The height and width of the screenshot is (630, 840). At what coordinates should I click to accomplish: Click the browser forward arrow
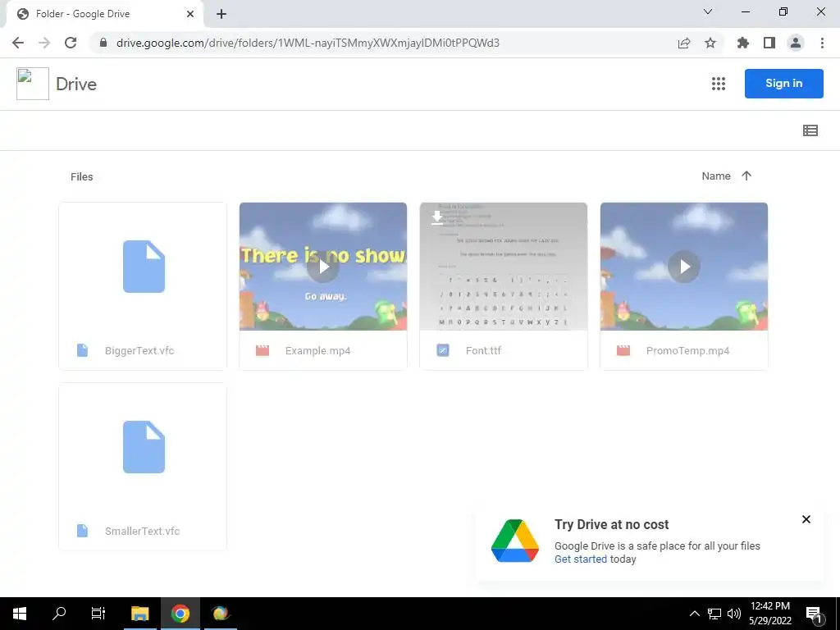[x=44, y=43]
